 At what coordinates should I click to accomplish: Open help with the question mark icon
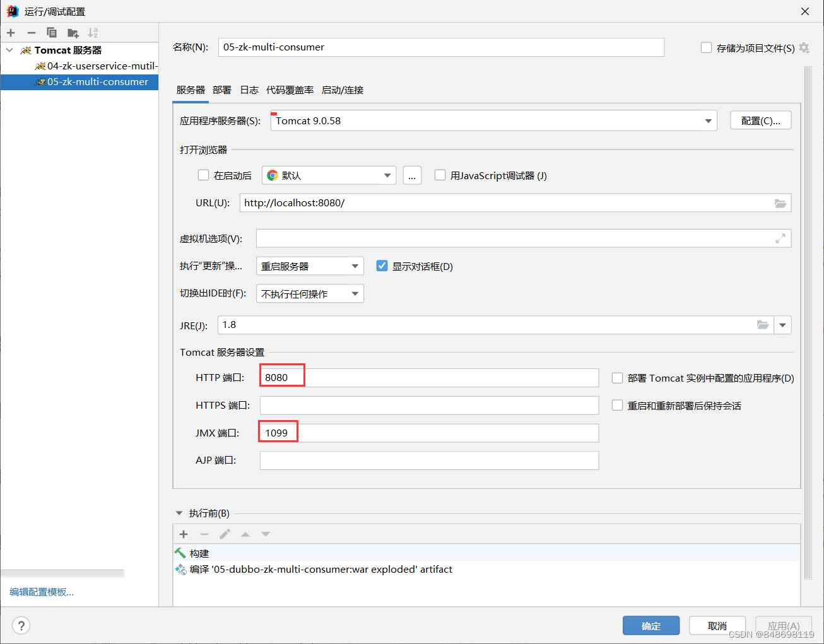[21, 626]
